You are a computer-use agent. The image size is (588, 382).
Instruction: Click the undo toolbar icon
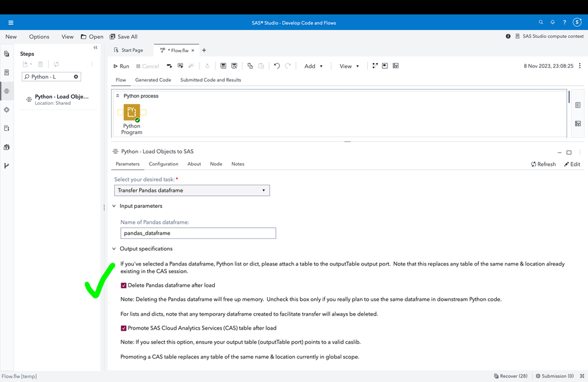[277, 66]
